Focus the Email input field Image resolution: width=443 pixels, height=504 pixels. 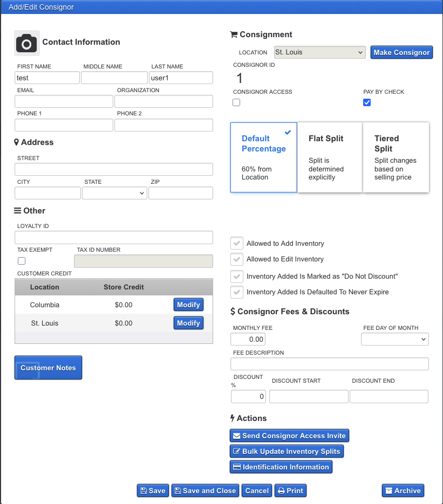click(x=64, y=101)
